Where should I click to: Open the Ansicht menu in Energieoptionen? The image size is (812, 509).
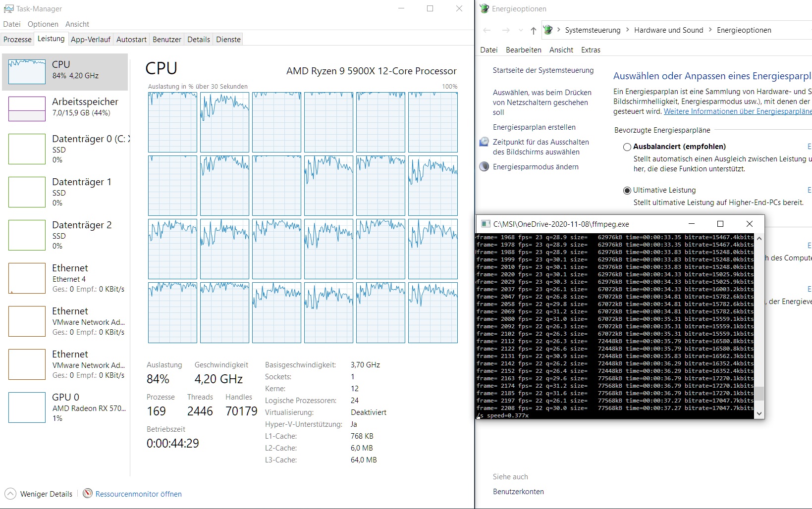coord(561,50)
